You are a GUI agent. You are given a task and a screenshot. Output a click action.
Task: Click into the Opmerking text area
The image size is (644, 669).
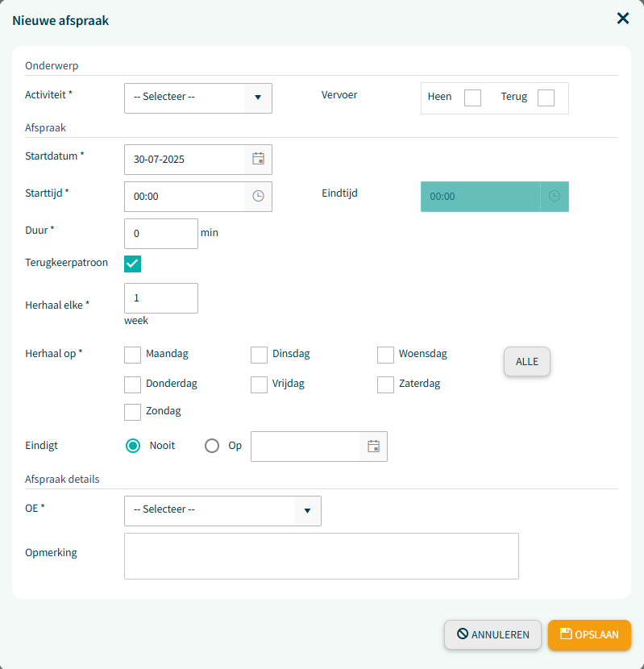pyautogui.click(x=322, y=556)
